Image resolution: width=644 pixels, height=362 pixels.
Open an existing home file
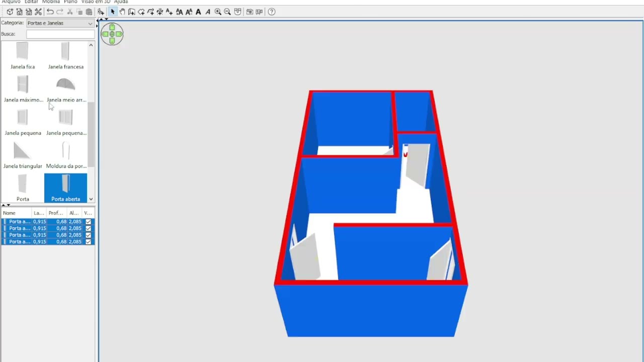19,12
